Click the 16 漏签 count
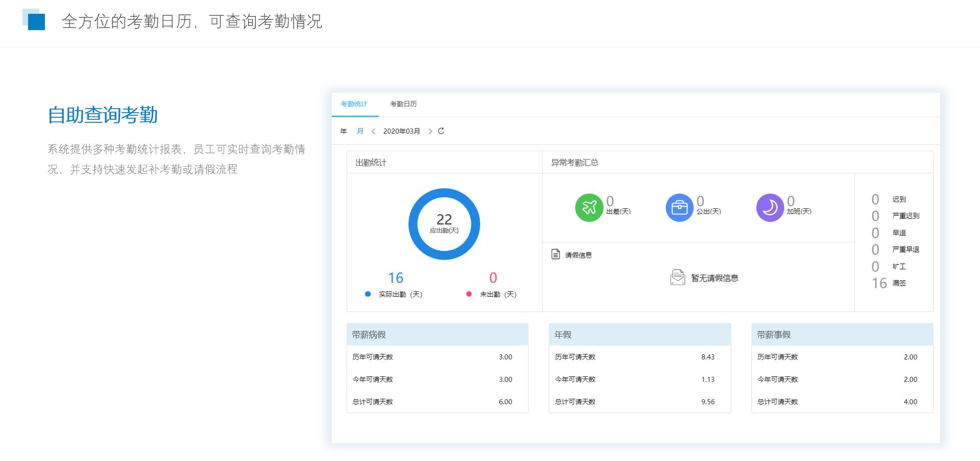The width and height of the screenshot is (980, 461). point(879,283)
